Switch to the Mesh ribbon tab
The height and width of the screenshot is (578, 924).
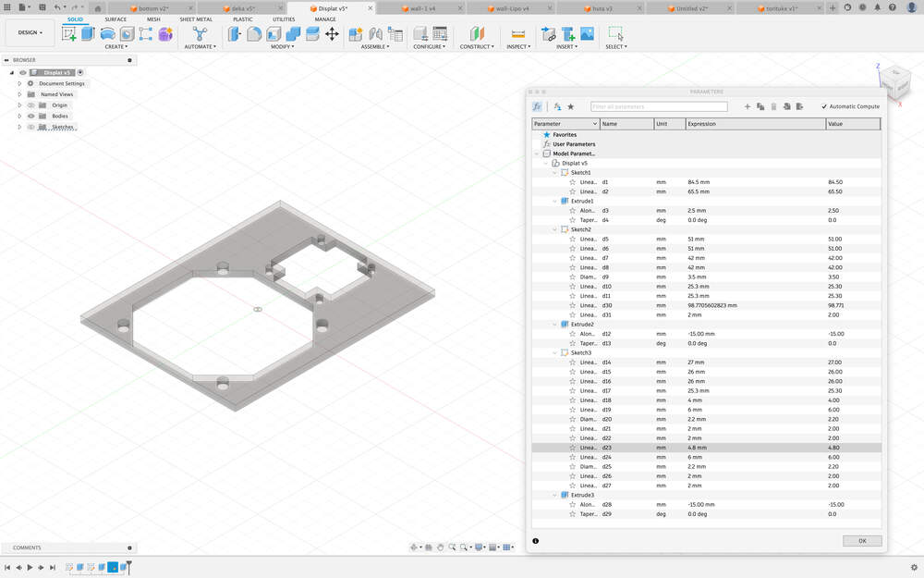tap(153, 19)
